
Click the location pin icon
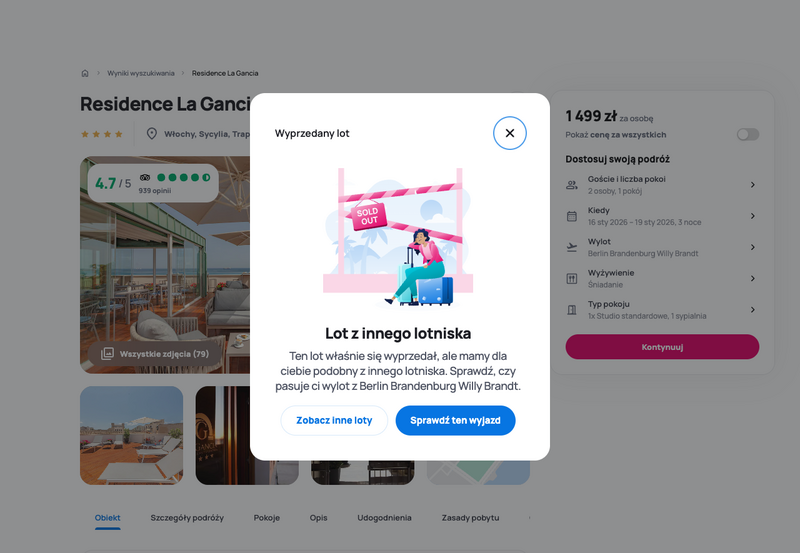[152, 134]
